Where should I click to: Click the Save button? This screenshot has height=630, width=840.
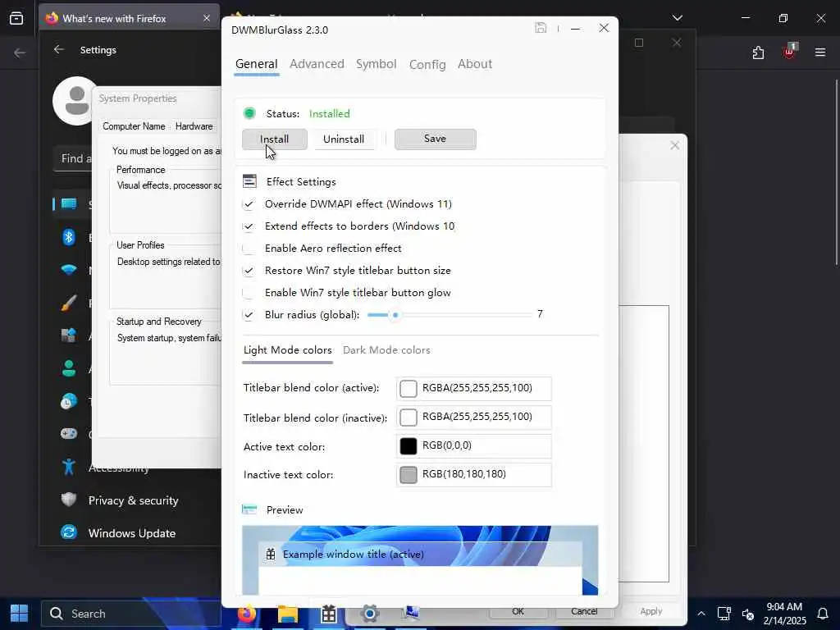click(x=435, y=139)
